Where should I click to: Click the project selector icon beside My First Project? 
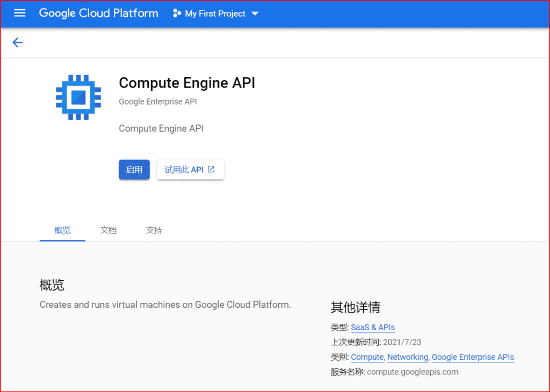[x=176, y=13]
